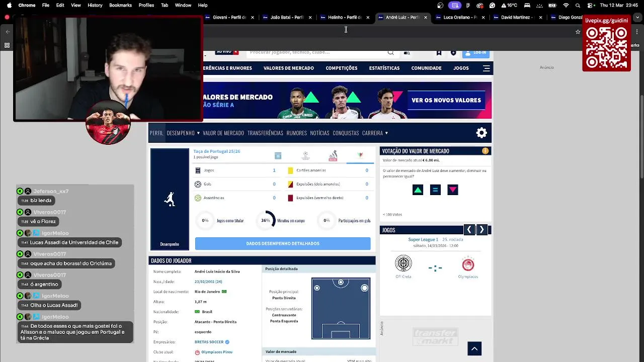Open the Profiles menu in the menu bar
The image size is (644, 362).
[146, 5]
